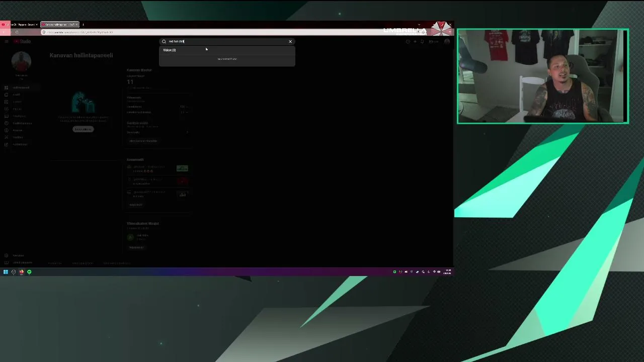Reload the page with the browser refresh icon
Image resolution: width=644 pixels, height=362 pixels.
click(17, 32)
